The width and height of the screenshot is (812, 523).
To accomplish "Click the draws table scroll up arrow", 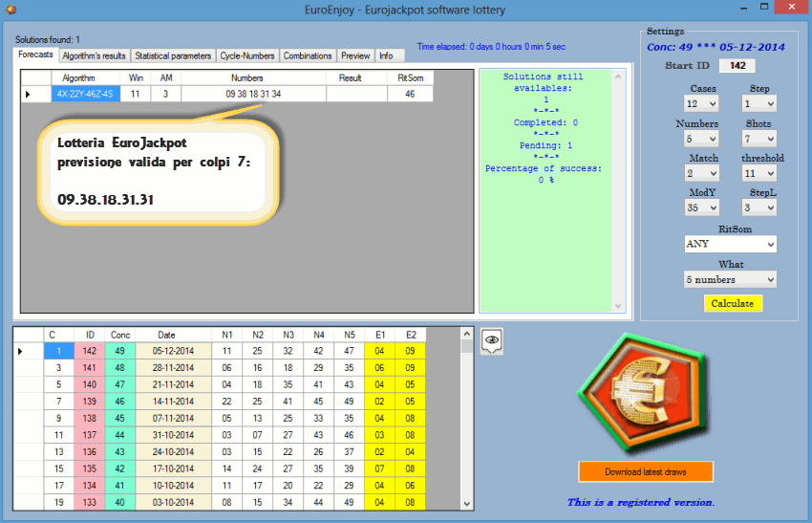I will pos(466,335).
